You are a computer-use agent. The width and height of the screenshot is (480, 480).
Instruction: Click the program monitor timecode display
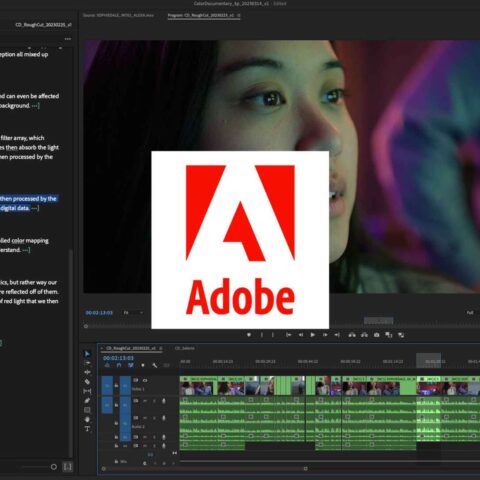point(99,313)
